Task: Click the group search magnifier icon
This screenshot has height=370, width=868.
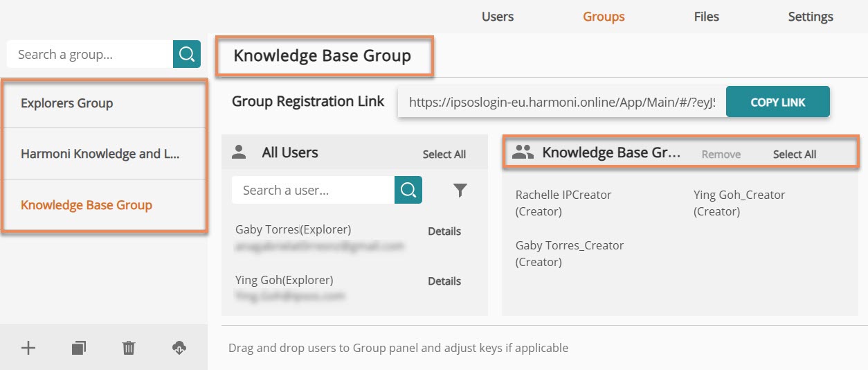Action: (187, 54)
